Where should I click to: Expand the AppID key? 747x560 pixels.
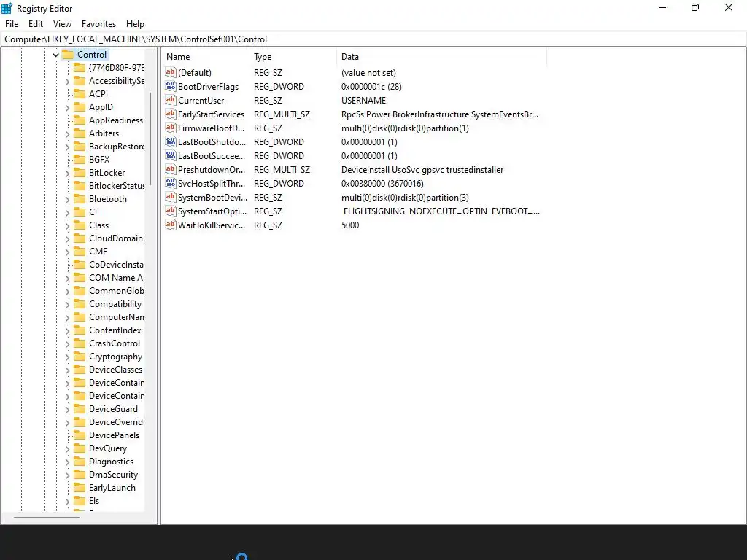pyautogui.click(x=67, y=108)
